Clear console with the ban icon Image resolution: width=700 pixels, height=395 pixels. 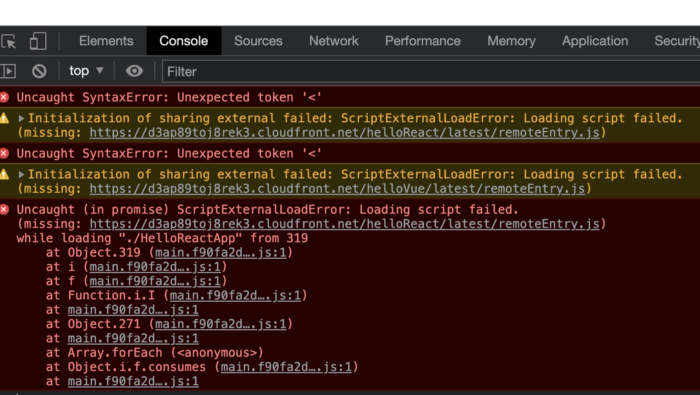coord(39,71)
